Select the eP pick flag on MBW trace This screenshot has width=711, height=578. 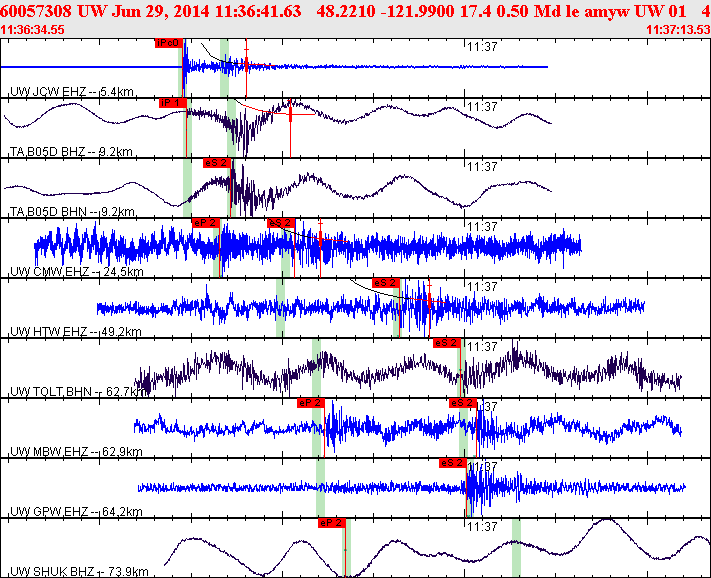tap(311, 402)
